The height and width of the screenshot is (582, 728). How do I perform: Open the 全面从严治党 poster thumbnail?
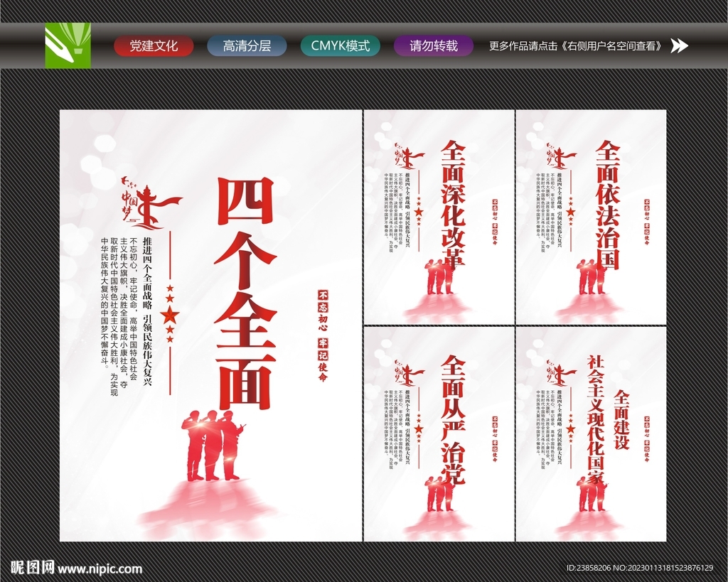pyautogui.click(x=439, y=434)
